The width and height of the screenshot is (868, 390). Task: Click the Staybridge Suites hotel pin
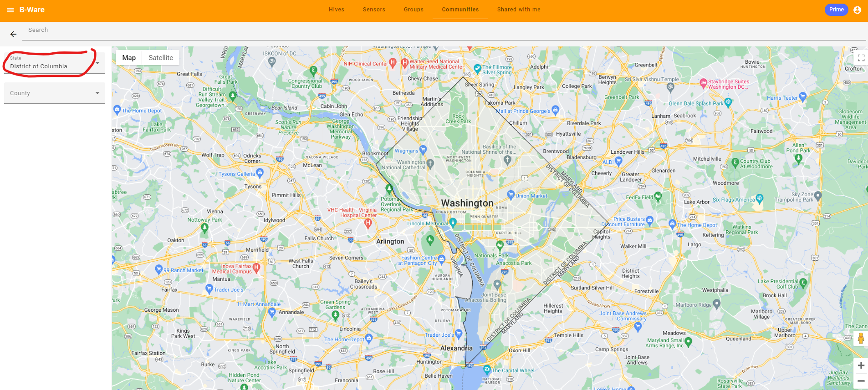703,83
